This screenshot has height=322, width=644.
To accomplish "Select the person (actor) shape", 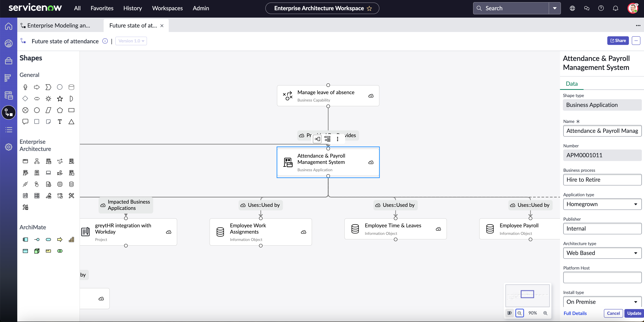I will click(x=25, y=87).
